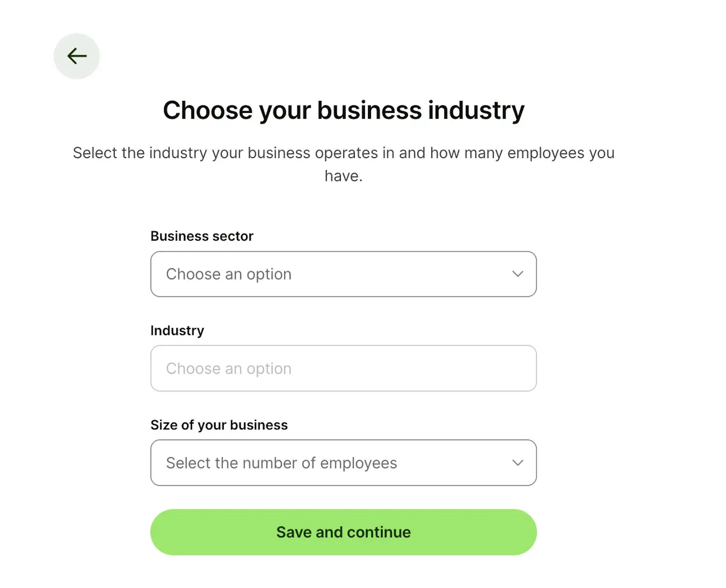Click the Industry label text

click(x=177, y=330)
